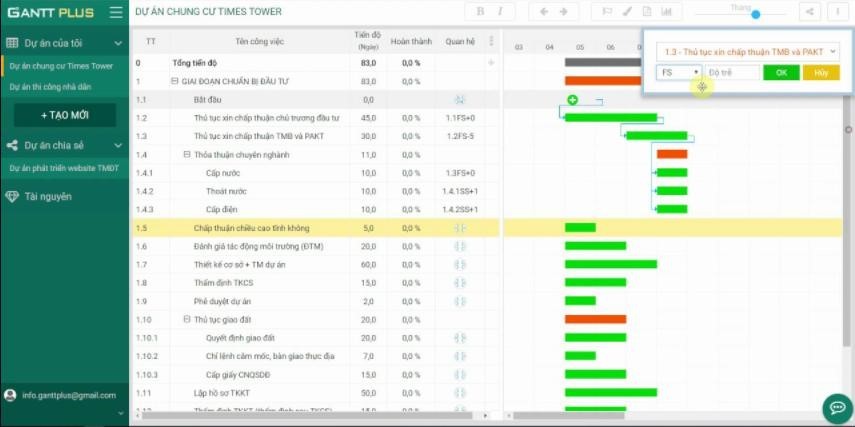
Task: Click relation cell 1.4.1SS+1
Action: (460, 191)
